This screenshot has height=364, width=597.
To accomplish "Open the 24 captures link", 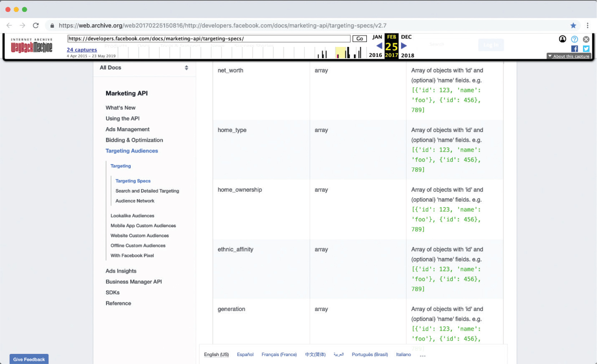I will point(82,50).
